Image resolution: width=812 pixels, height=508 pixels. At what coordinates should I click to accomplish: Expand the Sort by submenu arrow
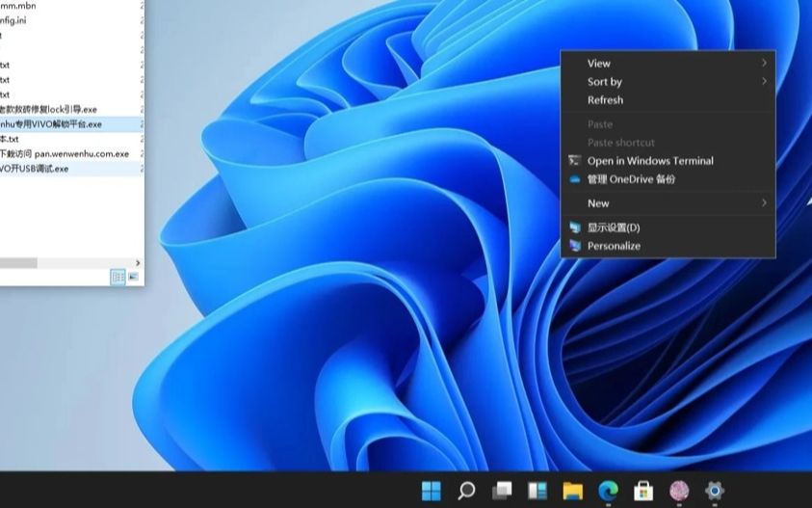(x=764, y=81)
